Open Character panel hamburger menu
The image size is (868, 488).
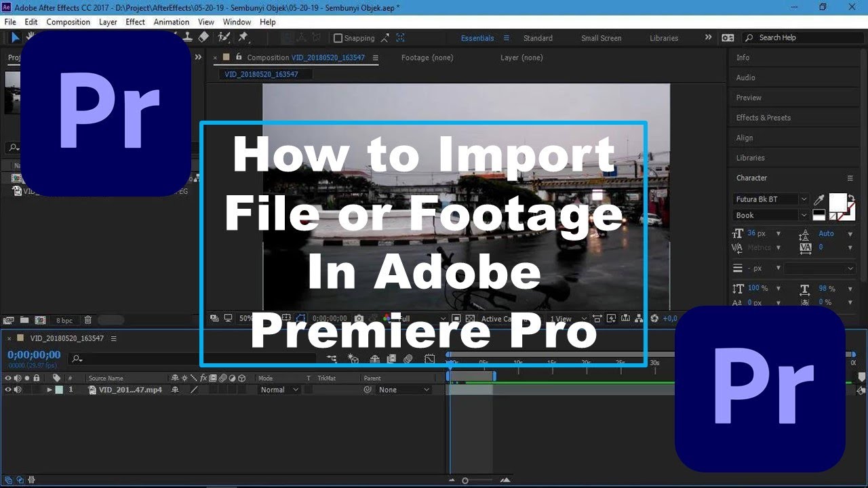click(850, 178)
